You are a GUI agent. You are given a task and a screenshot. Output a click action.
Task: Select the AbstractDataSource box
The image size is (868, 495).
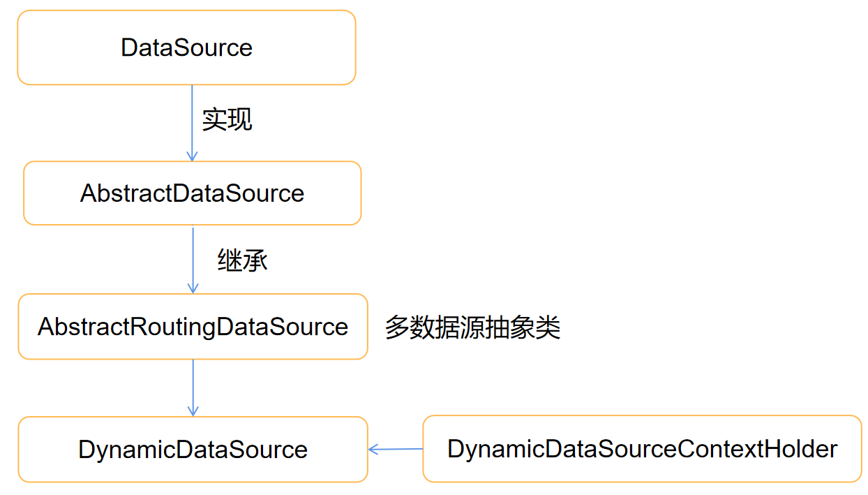(192, 193)
